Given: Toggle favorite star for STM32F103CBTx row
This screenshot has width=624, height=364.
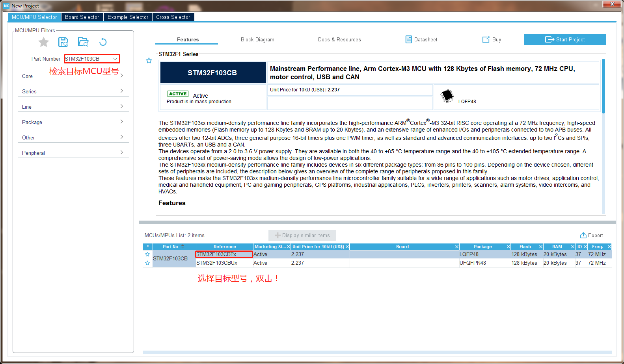Looking at the screenshot, I should 147,254.
